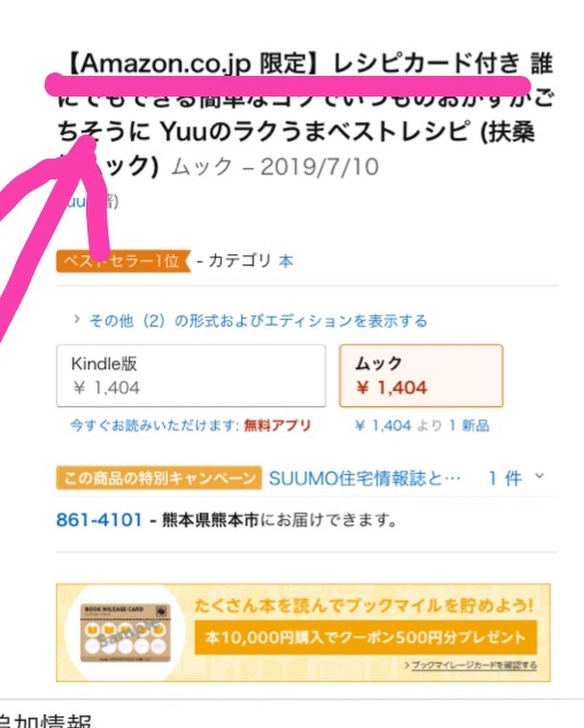Show other formats and editions link
Screen dimensions: 584x728
pos(258,321)
